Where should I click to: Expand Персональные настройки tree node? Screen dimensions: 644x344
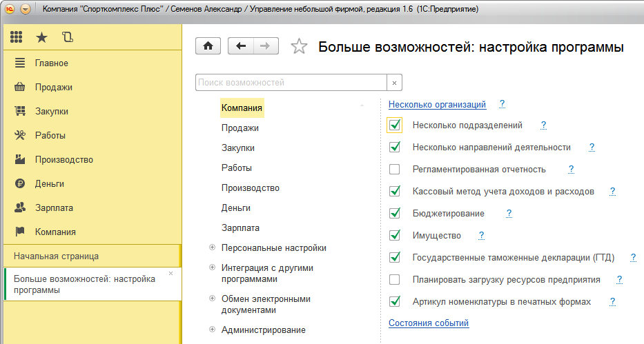(x=211, y=248)
